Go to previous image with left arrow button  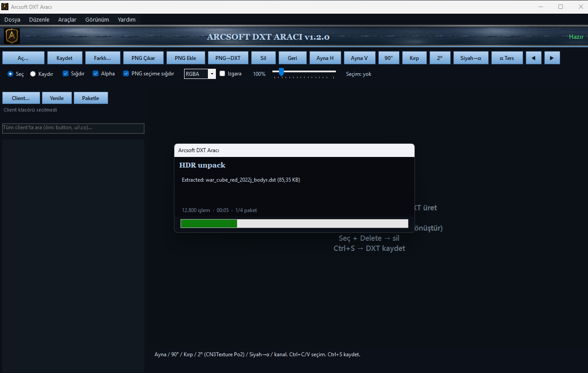[x=534, y=58]
